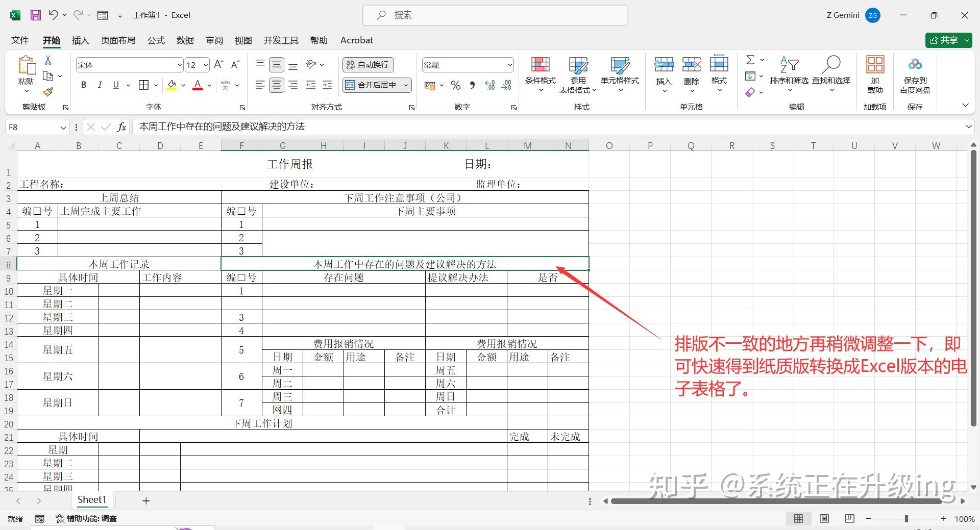This screenshot has width=980, height=530.
Task: Click in the search box at the top
Action: click(495, 15)
